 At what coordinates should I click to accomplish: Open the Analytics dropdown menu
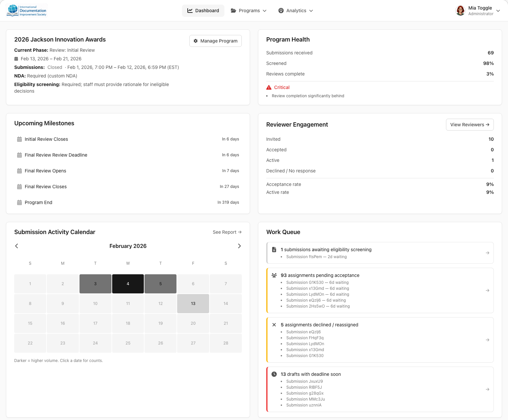click(296, 11)
